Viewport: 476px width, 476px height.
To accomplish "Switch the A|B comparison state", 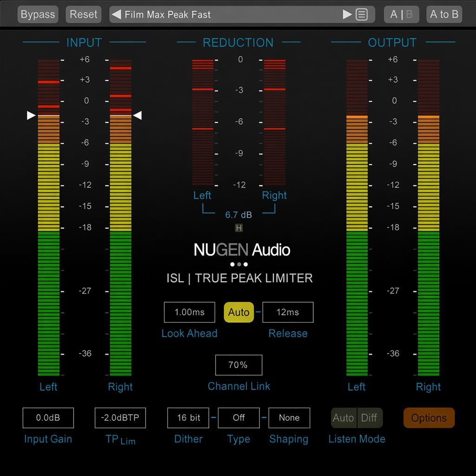I will click(x=401, y=14).
